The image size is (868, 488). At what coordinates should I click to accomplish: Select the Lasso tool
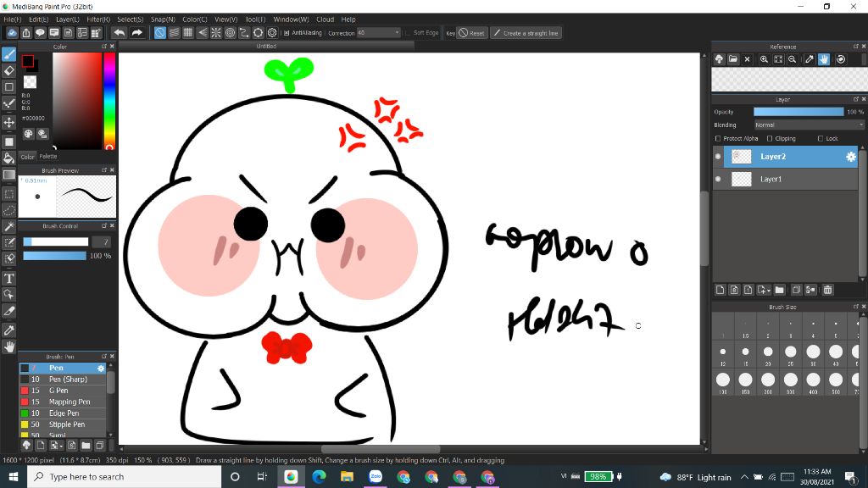coord(8,210)
